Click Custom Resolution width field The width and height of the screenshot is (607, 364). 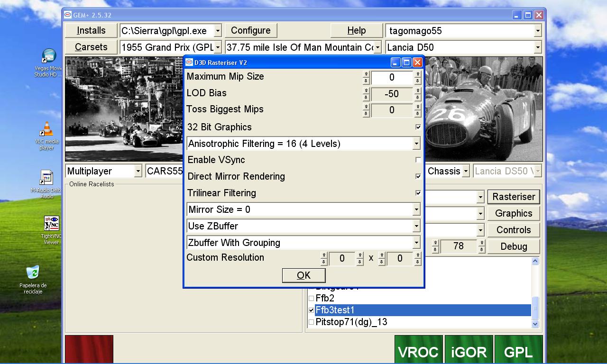[x=342, y=258]
